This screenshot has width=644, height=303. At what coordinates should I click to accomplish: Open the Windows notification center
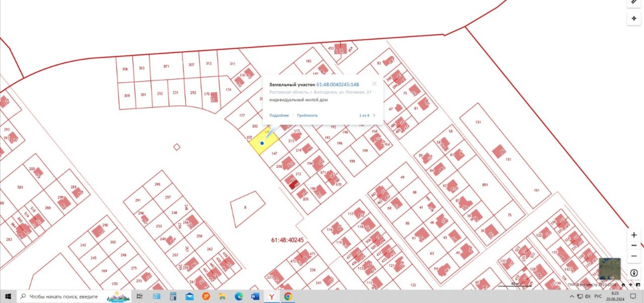coord(633,296)
